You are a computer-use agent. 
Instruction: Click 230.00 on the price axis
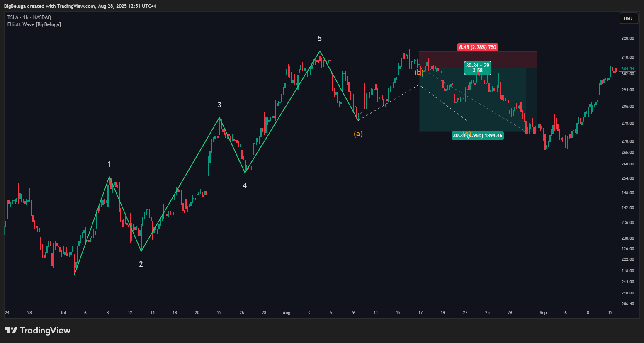(x=628, y=238)
